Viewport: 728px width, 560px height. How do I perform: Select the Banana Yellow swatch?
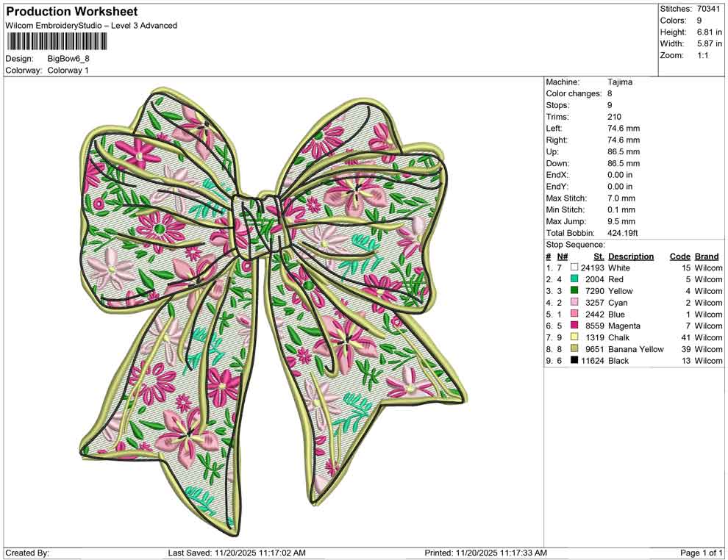coord(574,349)
